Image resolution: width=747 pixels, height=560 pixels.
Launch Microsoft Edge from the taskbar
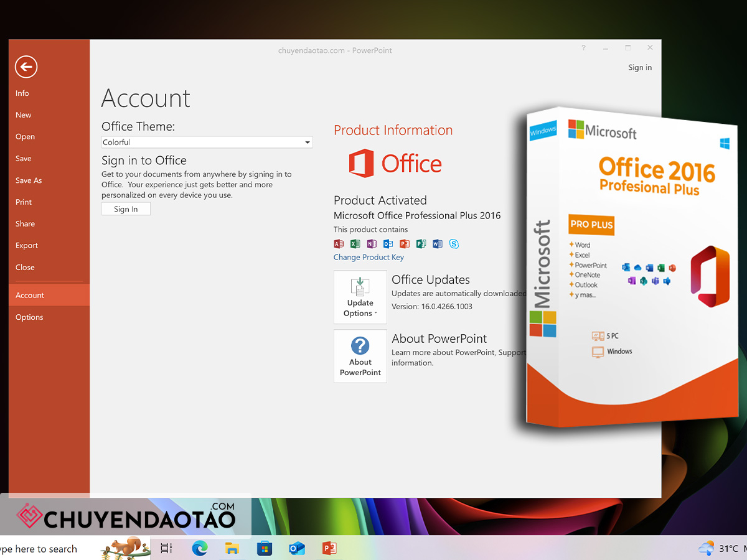point(199,548)
